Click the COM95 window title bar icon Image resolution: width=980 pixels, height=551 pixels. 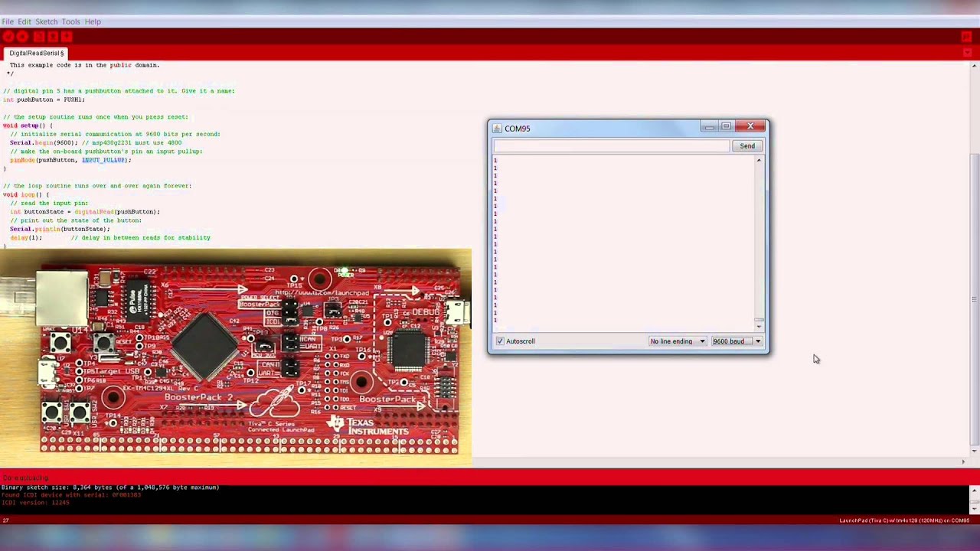tap(497, 129)
